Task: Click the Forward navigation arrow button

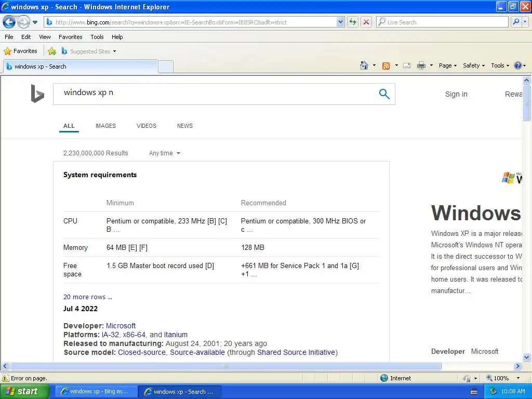Action: click(23, 22)
